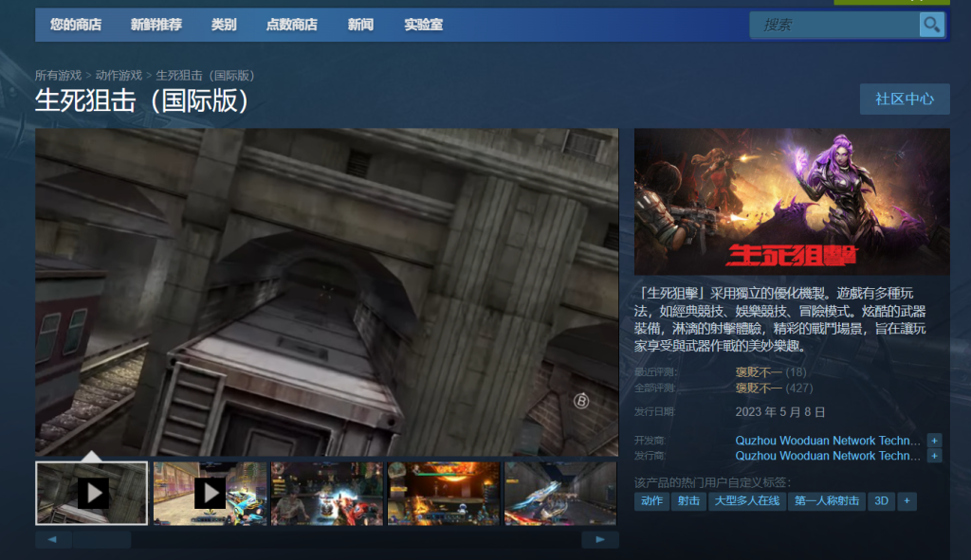Open 您的商店 menu
This screenshot has width=971, height=560.
(x=76, y=25)
